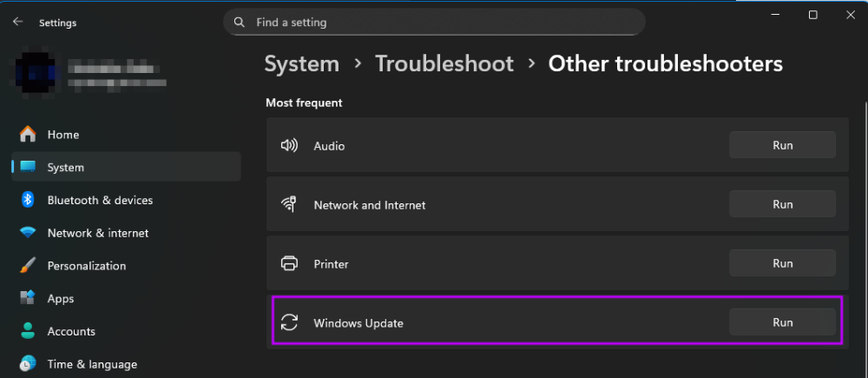Open Accounts settings

[126, 331]
